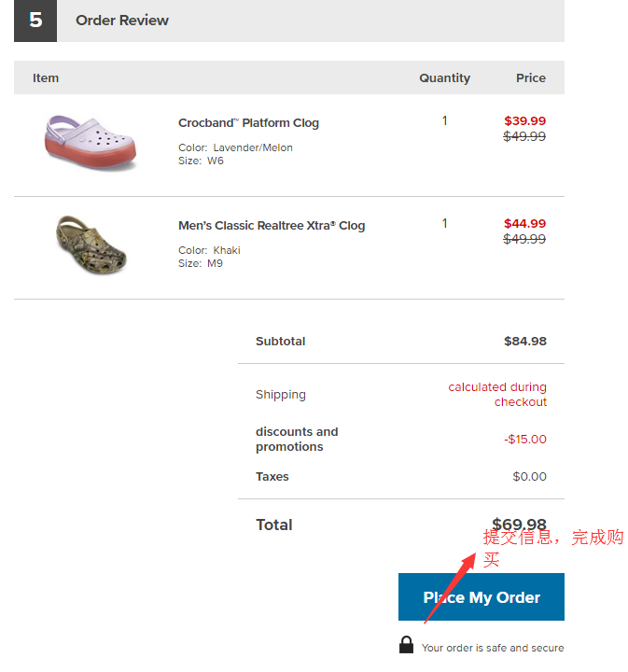
Task: Click the Total amount $69.98
Action: (x=519, y=525)
